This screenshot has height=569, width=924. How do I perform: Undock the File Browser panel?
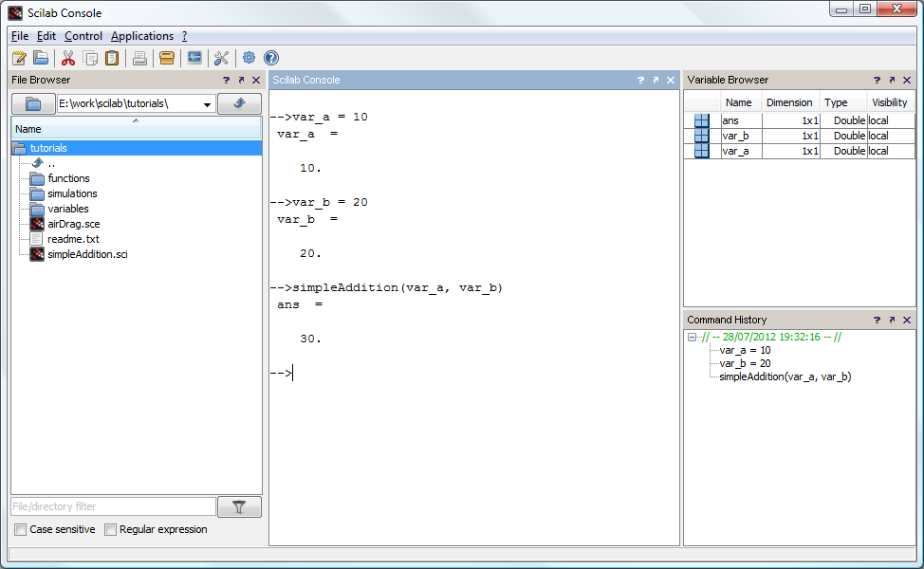[241, 80]
